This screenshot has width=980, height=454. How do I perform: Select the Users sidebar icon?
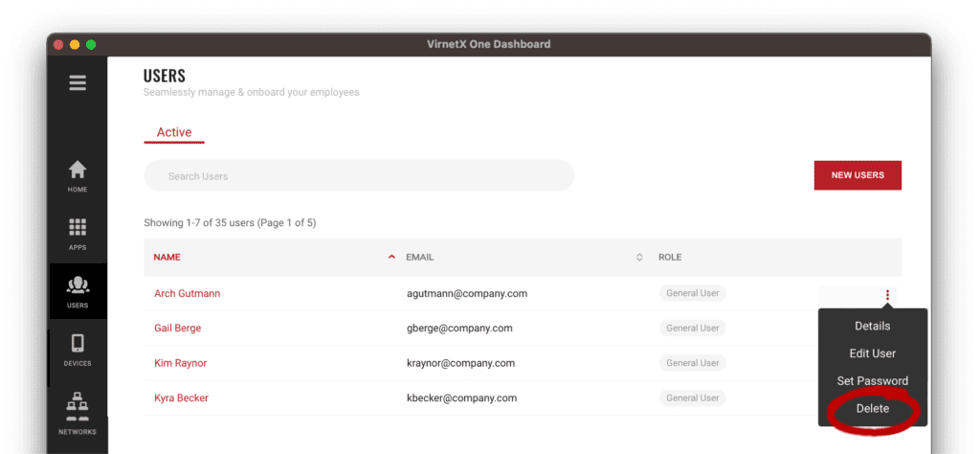(x=78, y=290)
